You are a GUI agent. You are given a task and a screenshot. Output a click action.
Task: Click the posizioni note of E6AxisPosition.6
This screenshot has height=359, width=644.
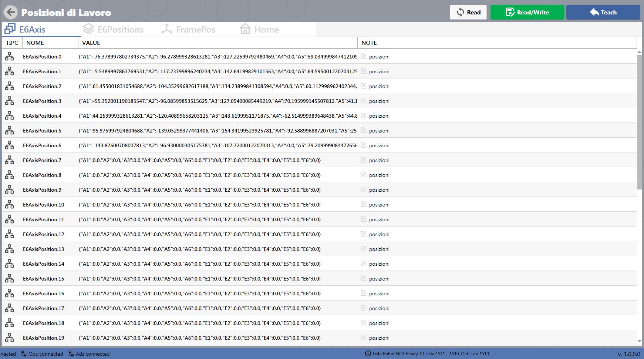379,145
